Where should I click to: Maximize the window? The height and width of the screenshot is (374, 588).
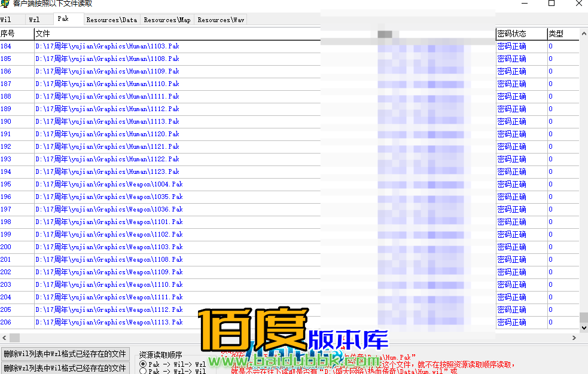pos(551,4)
